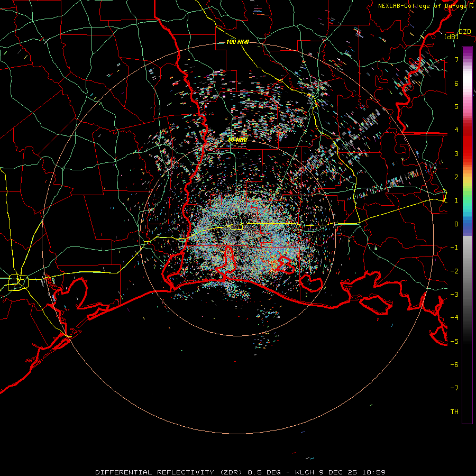
Task: Click the 'DIFFERENTIAL REFLECTIVITY (ZDR)' caption at bottom
Action: 169,472
